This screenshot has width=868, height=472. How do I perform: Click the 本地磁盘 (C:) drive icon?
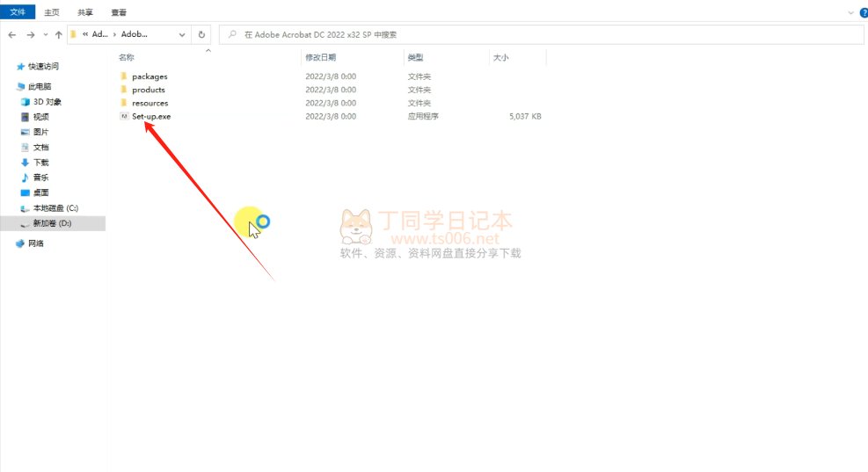point(25,208)
